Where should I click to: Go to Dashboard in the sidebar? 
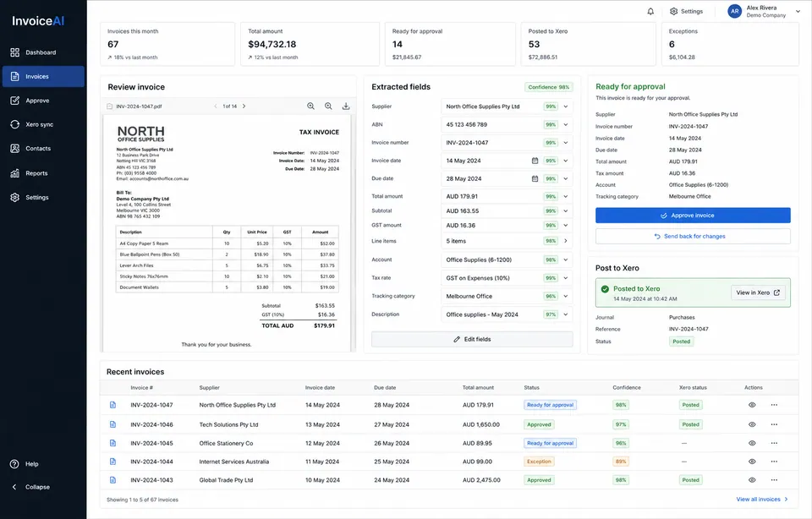(x=43, y=52)
